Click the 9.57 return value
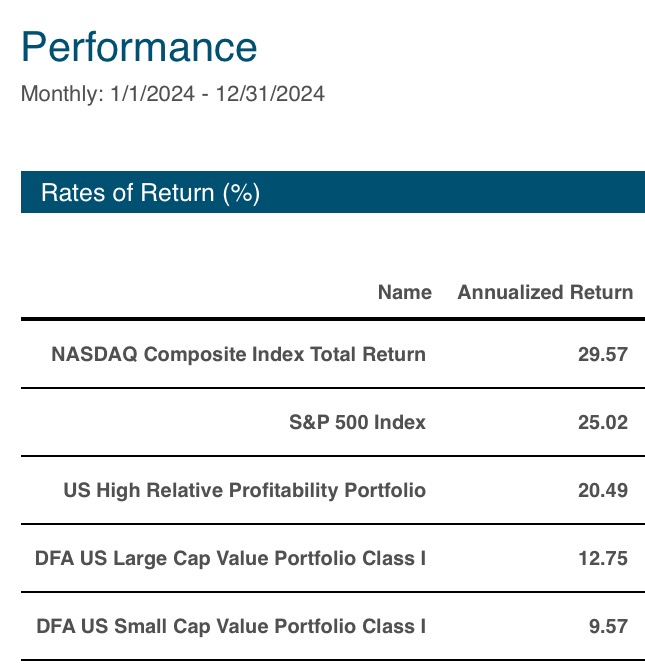 click(x=608, y=627)
